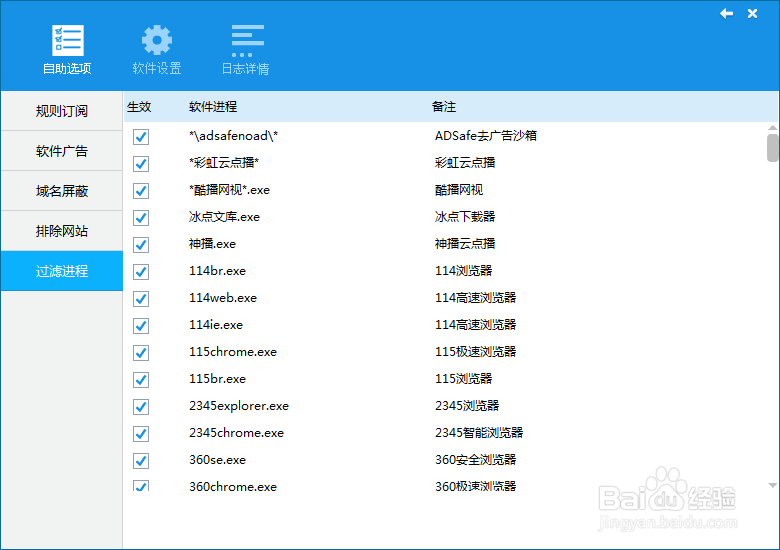Switch to 规则订阅 sidebar tab
The width and height of the screenshot is (780, 550).
(x=62, y=111)
